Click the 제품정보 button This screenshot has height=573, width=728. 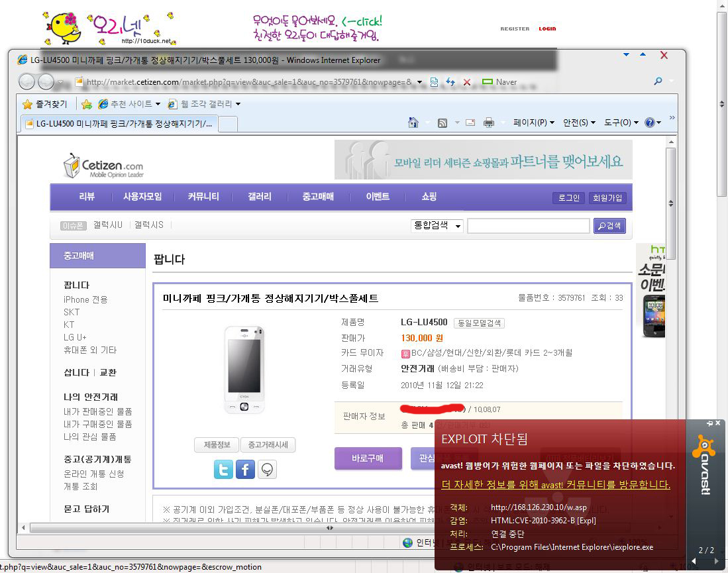[217, 445]
